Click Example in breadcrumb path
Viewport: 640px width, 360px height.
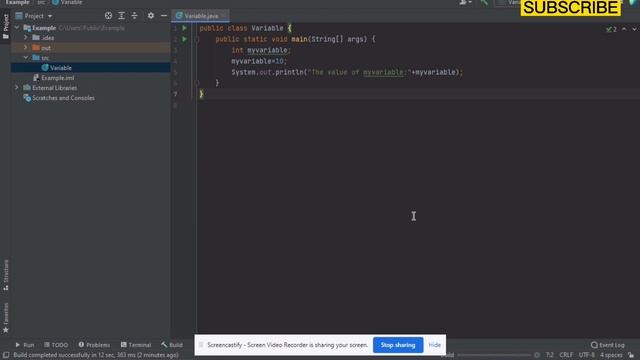[x=18, y=2]
